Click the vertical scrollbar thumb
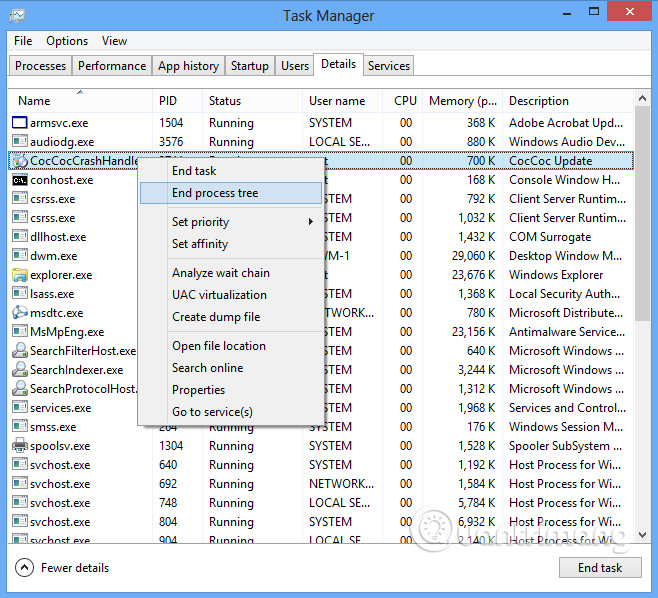The height and width of the screenshot is (598, 658). pyautogui.click(x=642, y=213)
